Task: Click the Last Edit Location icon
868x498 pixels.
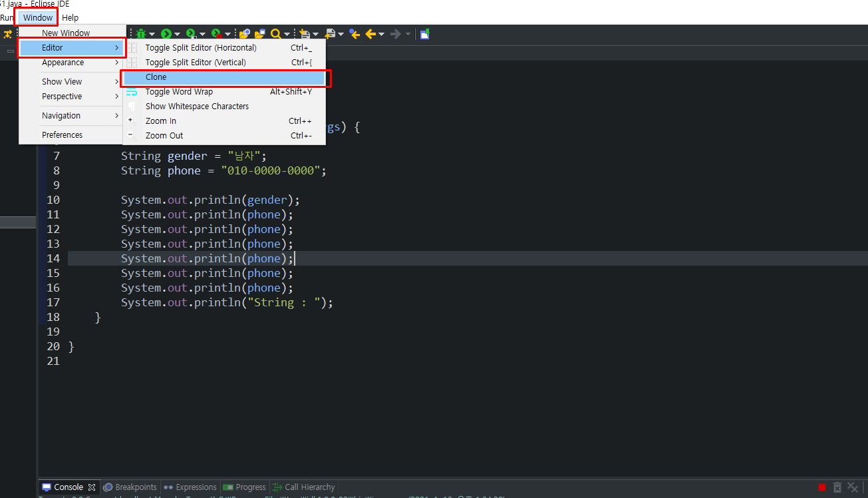Action: (x=355, y=33)
